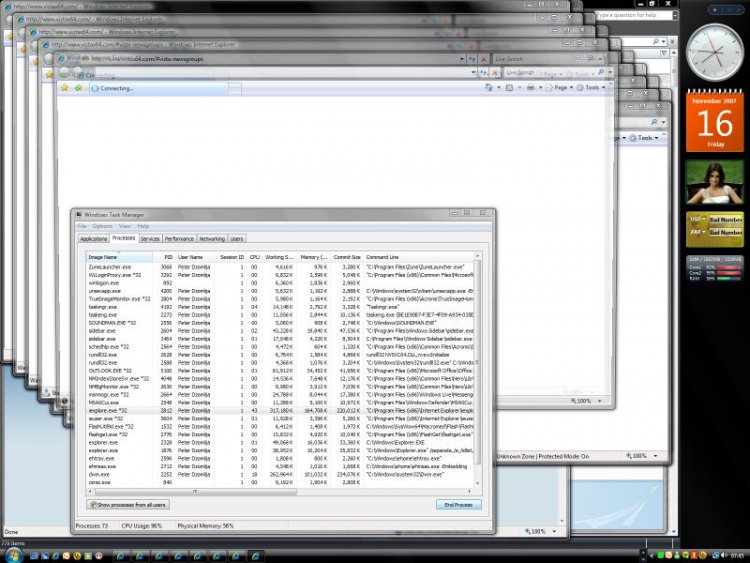Click the small New Tab button after Connecting tab
The width and height of the screenshot is (750, 563).
[x=235, y=88]
